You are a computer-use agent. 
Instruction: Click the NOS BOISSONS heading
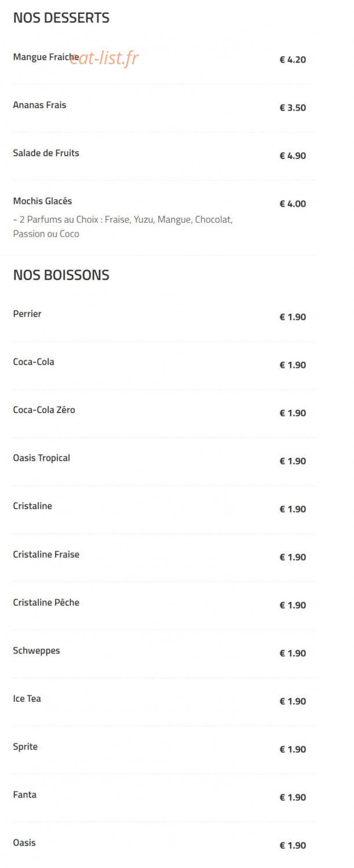[x=61, y=275]
